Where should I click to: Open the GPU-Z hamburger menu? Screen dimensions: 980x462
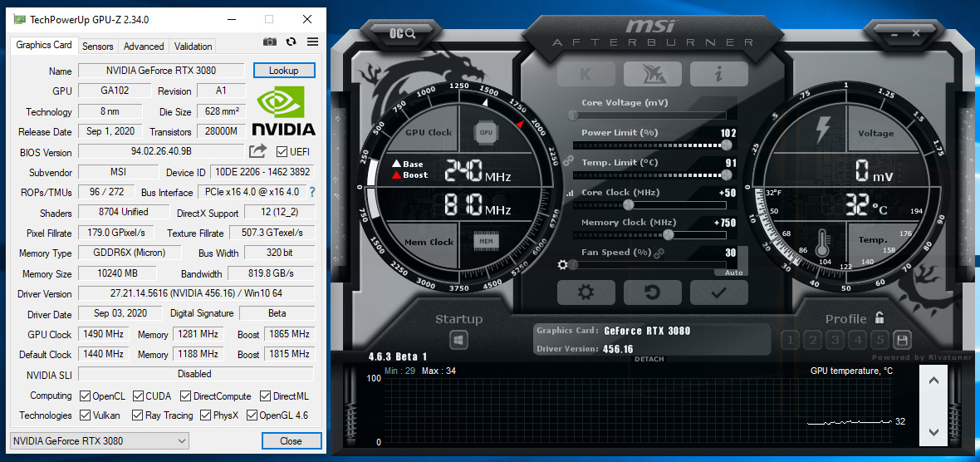coord(312,42)
